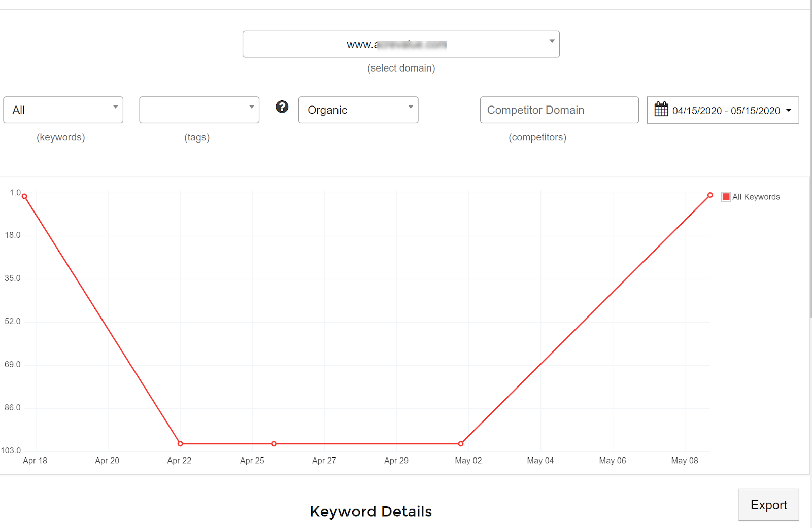The width and height of the screenshot is (812, 528).
Task: Click the last data point at chart's right end
Action: 710,195
